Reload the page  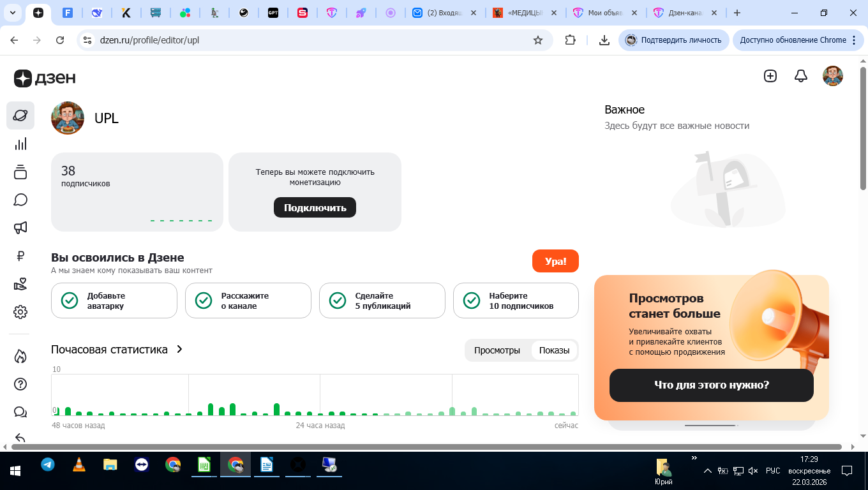point(60,40)
